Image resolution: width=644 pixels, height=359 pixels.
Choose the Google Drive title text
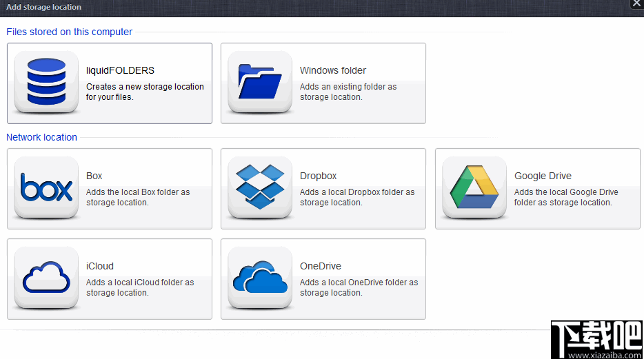[543, 176]
